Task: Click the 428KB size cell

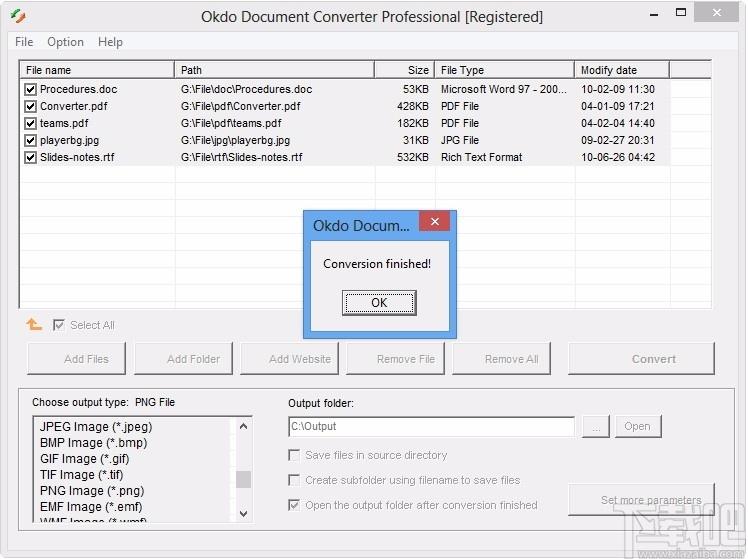Action: [413, 106]
